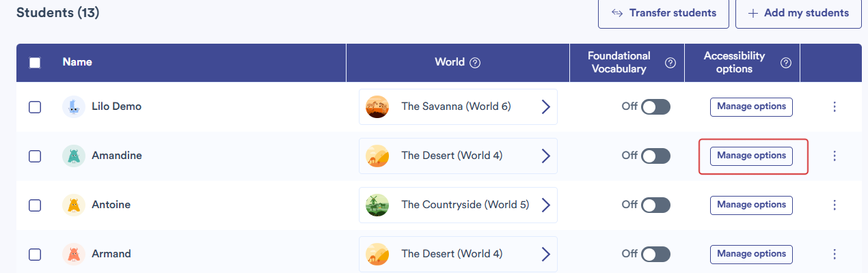Screen dimensions: 868x273
Task: Click Manage options for Amandine
Action: pos(751,156)
